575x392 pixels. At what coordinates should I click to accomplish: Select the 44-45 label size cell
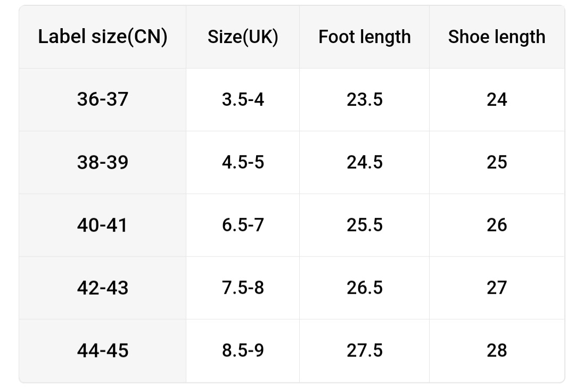tap(103, 351)
